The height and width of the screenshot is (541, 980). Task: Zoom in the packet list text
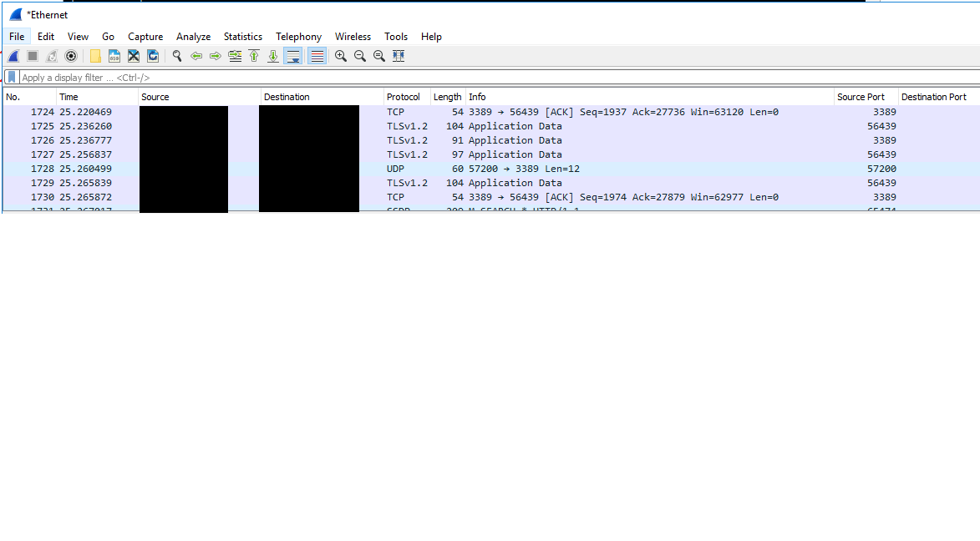pos(341,56)
